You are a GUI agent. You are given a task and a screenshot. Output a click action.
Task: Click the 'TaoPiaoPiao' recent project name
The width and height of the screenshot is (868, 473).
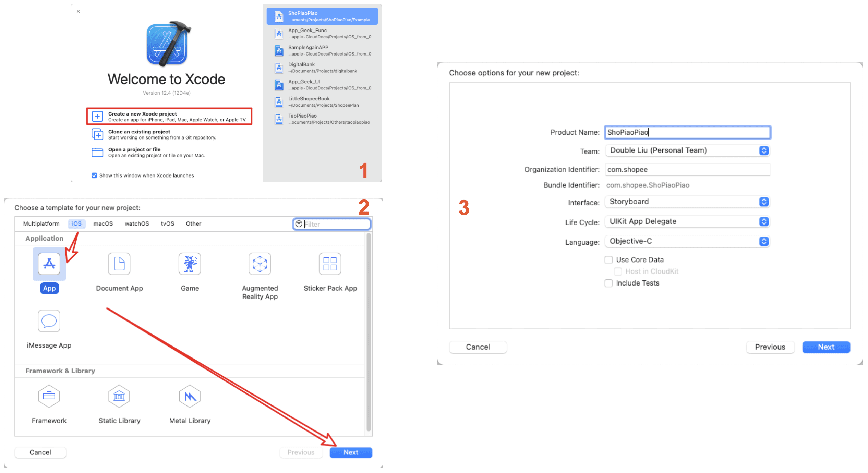coord(302,116)
